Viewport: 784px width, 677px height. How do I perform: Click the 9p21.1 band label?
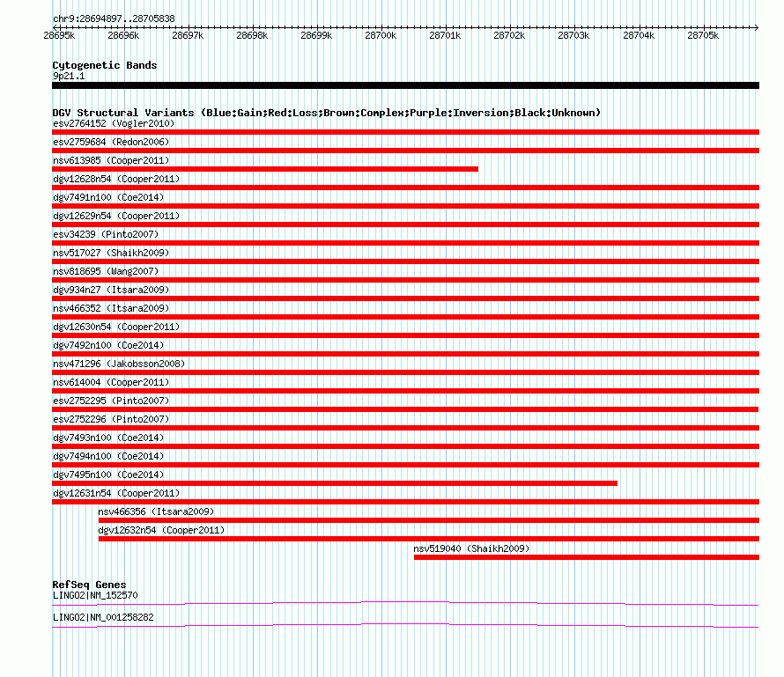coord(69,76)
